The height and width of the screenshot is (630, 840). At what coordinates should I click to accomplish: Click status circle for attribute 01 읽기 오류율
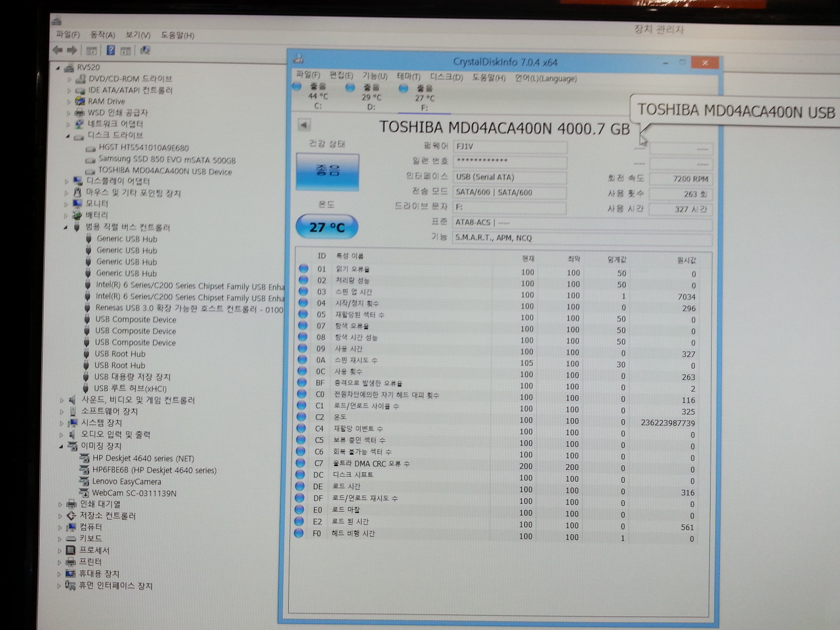click(303, 268)
